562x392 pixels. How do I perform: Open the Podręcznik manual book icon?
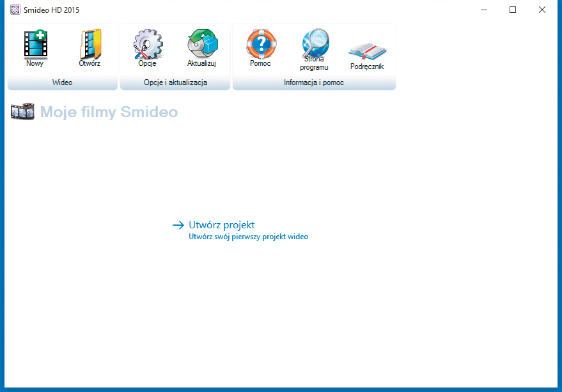[x=367, y=51]
